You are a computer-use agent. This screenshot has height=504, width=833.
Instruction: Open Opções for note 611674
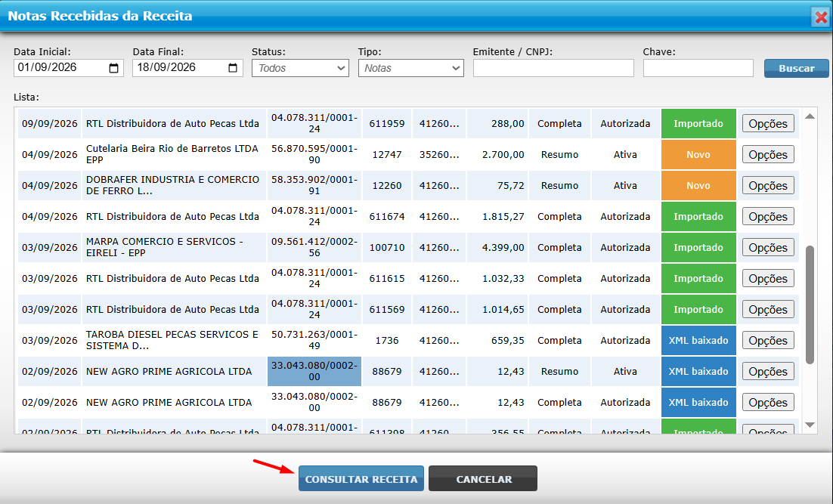coord(768,217)
